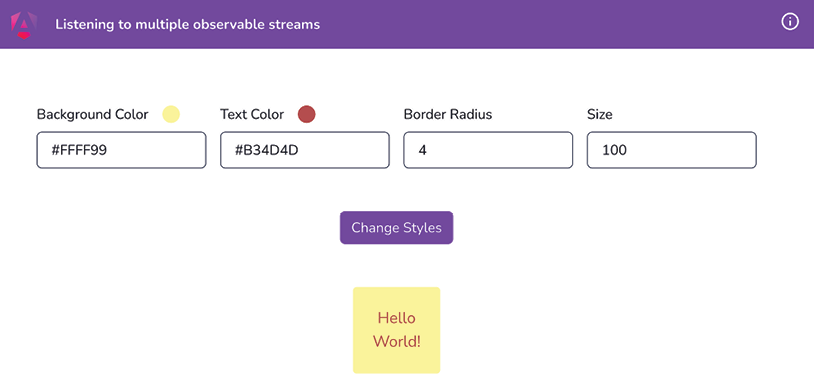This screenshot has height=389, width=814.
Task: Click the World! text in the preview box
Action: coord(397,342)
